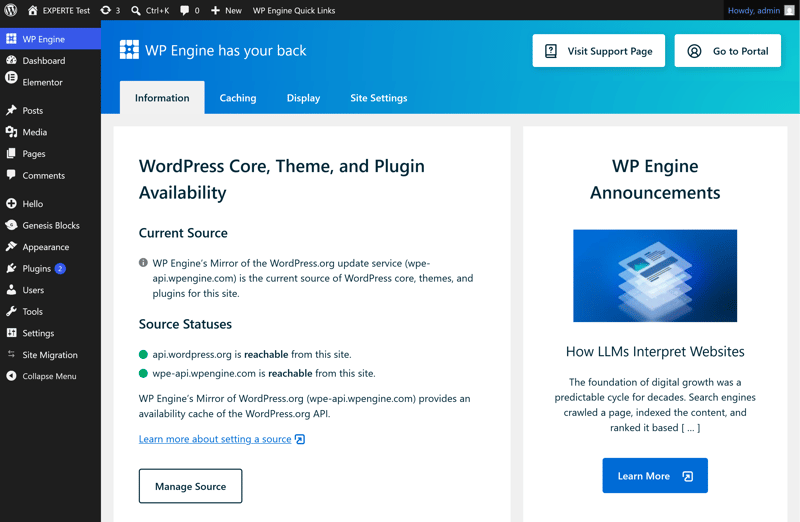
Task: Open the Media menu label
Action: point(35,132)
